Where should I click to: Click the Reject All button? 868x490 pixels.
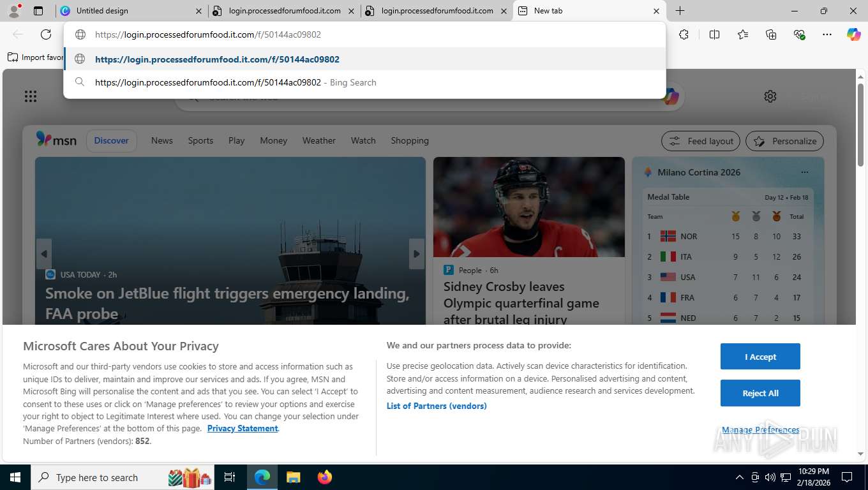coord(760,393)
